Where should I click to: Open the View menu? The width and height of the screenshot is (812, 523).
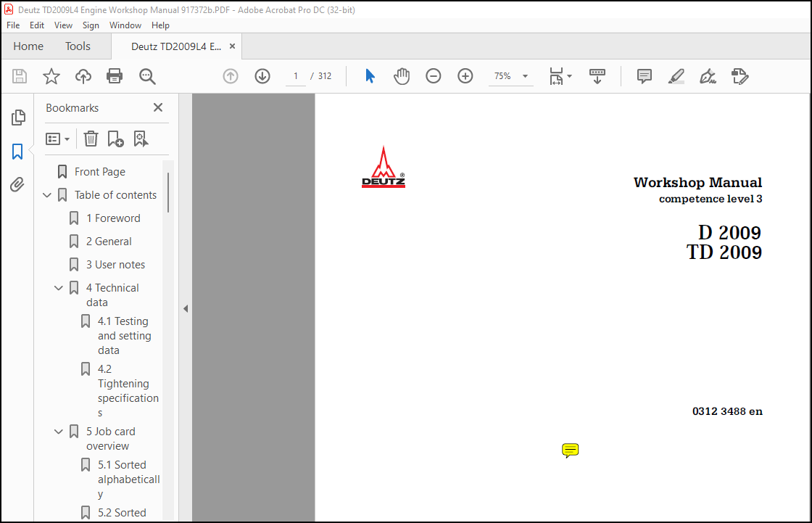(63, 25)
